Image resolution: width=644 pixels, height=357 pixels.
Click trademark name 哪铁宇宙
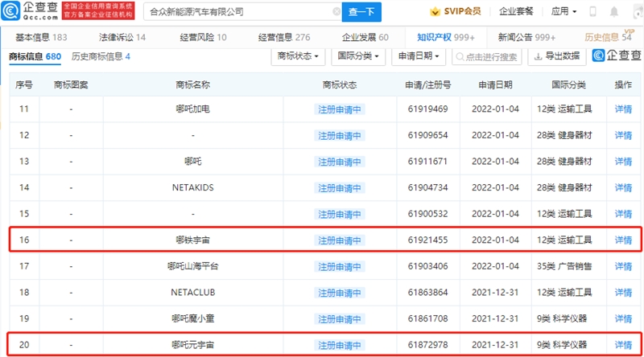(x=193, y=240)
